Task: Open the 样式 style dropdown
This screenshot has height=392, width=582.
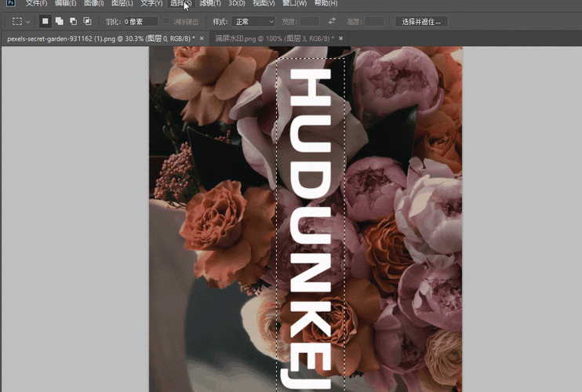Action: pos(253,21)
